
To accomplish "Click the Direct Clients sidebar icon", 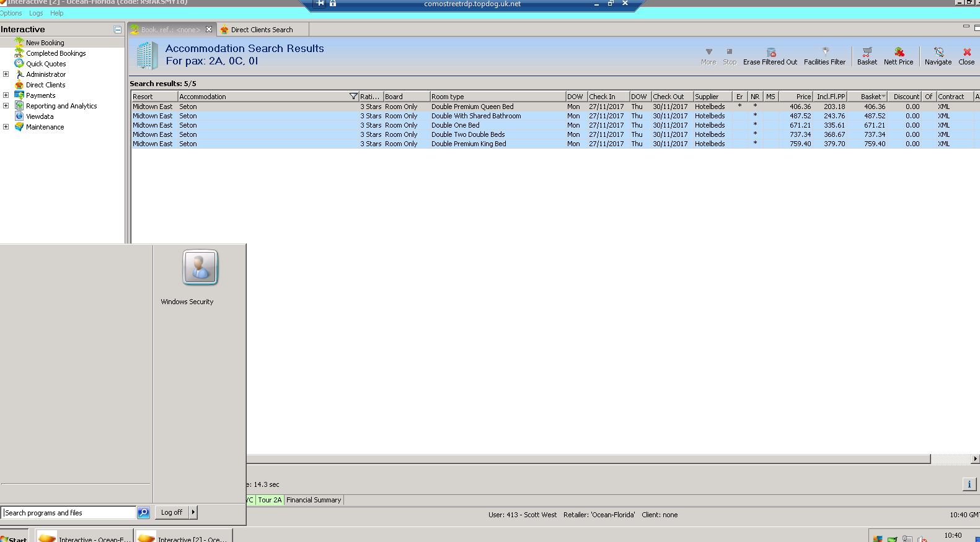I will pos(19,84).
